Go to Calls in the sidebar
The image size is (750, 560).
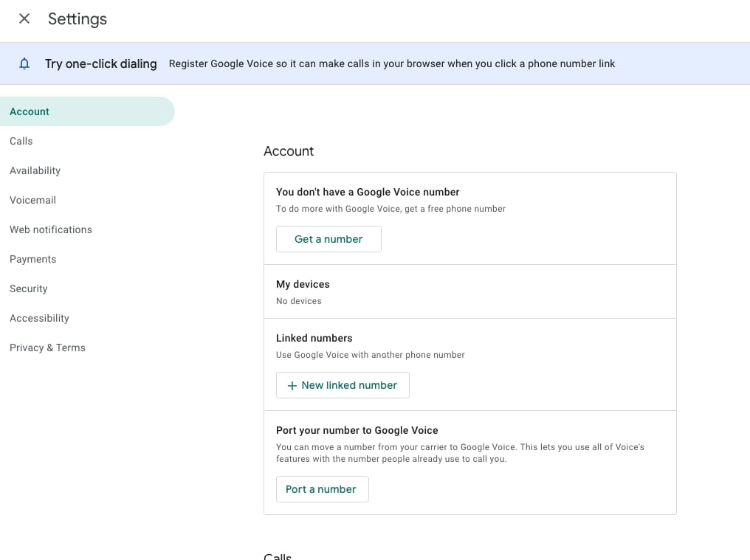pos(21,141)
